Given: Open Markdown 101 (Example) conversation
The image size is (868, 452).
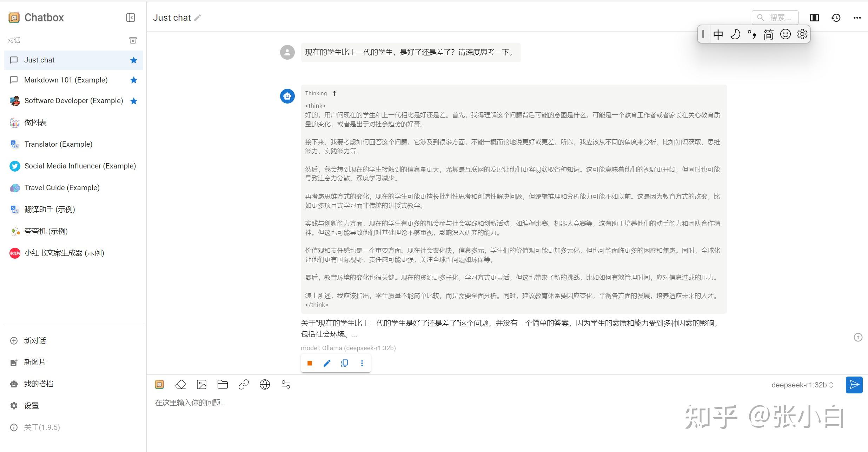Looking at the screenshot, I should coord(74,80).
